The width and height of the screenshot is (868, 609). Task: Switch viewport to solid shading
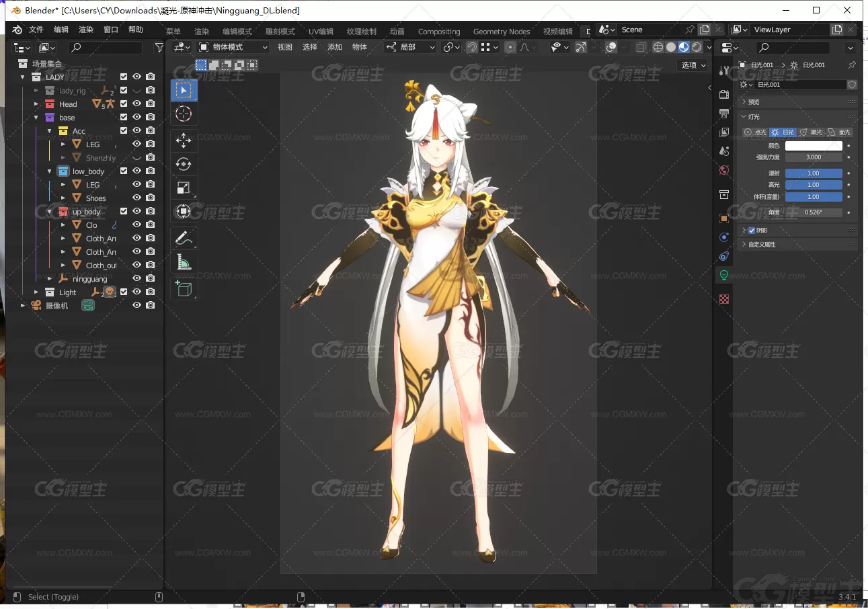coord(671,47)
